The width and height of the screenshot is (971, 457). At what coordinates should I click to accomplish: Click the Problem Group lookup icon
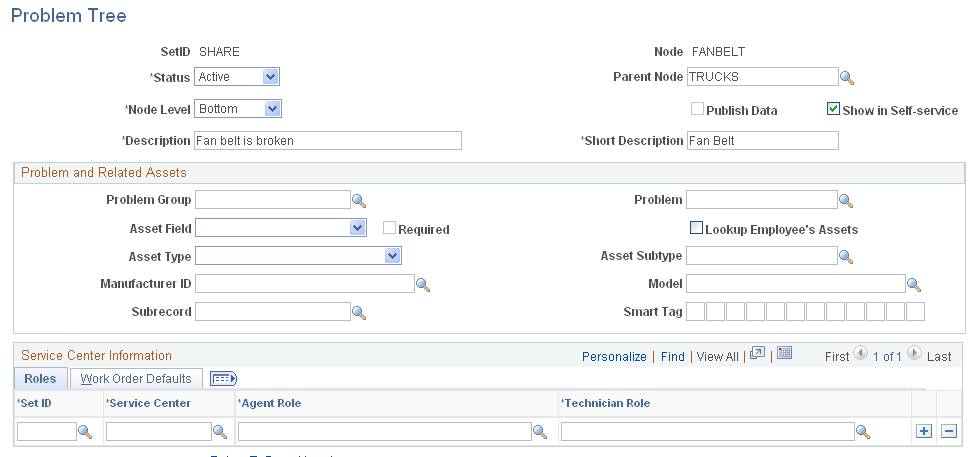click(359, 200)
